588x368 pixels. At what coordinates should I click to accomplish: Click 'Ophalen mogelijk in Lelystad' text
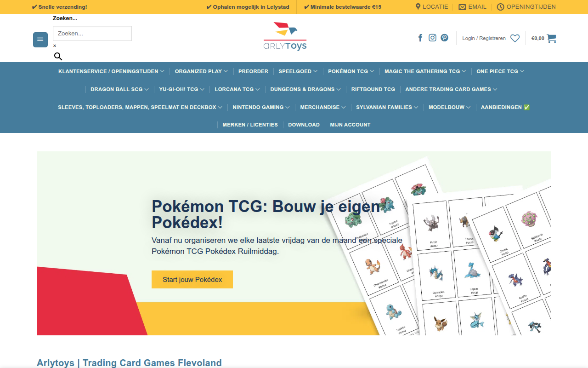(248, 7)
